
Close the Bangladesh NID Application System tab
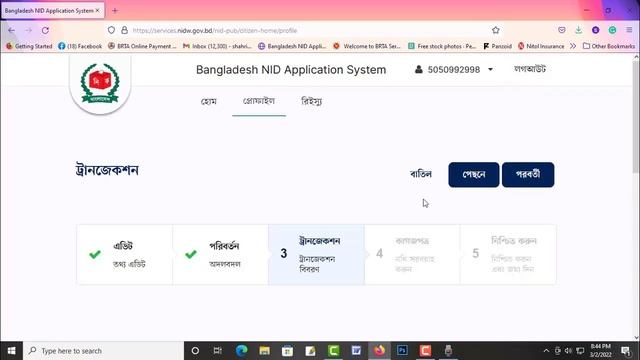[x=98, y=11]
